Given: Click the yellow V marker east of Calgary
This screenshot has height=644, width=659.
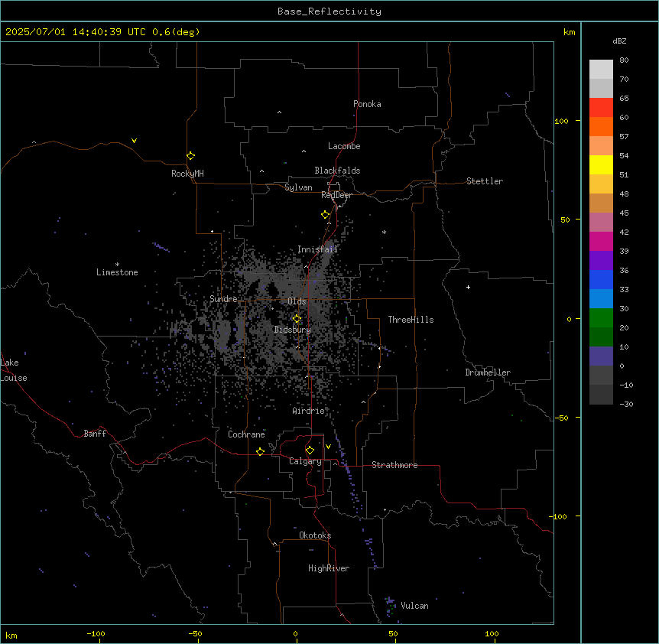Looking at the screenshot, I should 328,447.
